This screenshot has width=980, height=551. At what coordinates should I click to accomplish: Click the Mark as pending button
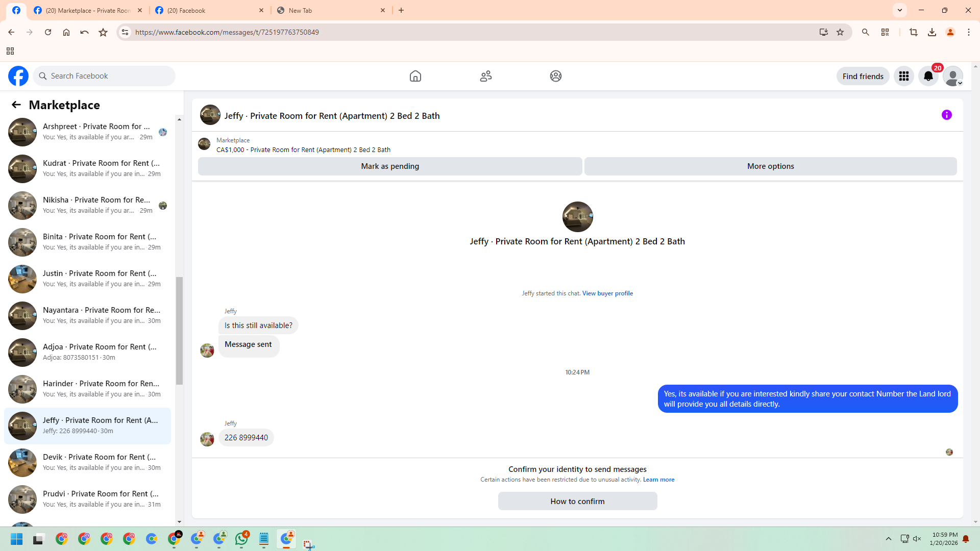(x=390, y=166)
